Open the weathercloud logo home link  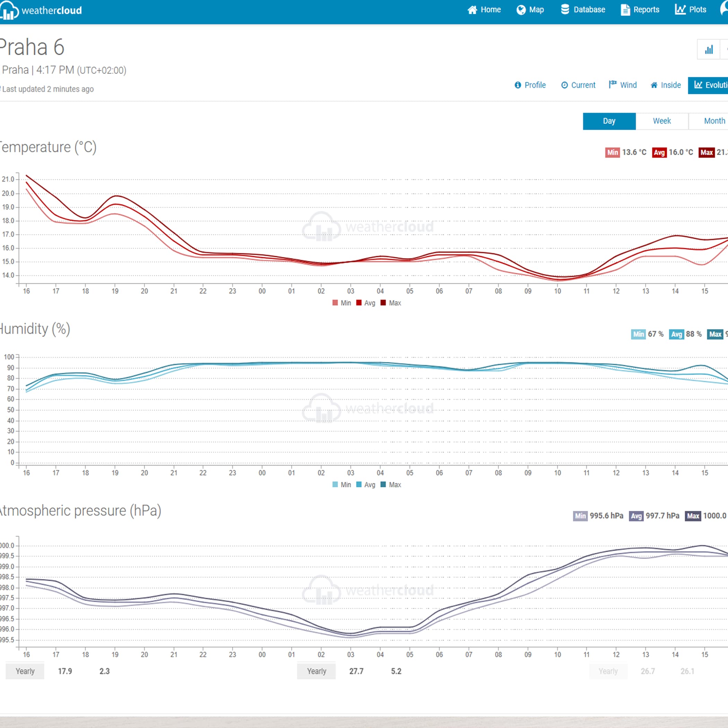[x=41, y=10]
